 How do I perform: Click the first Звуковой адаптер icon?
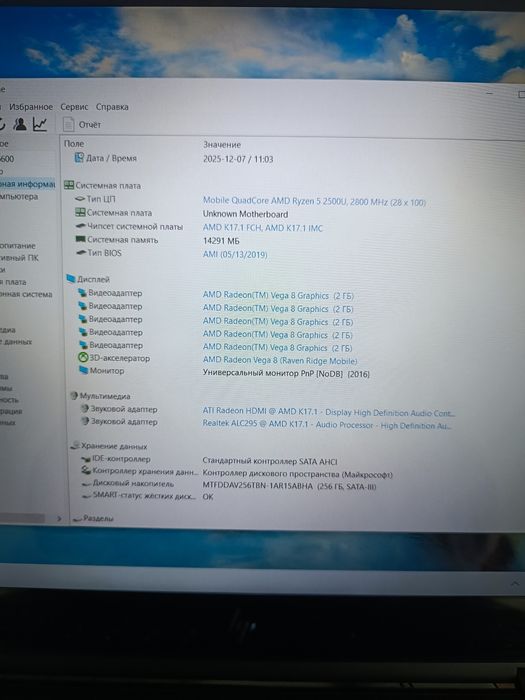(x=84, y=408)
